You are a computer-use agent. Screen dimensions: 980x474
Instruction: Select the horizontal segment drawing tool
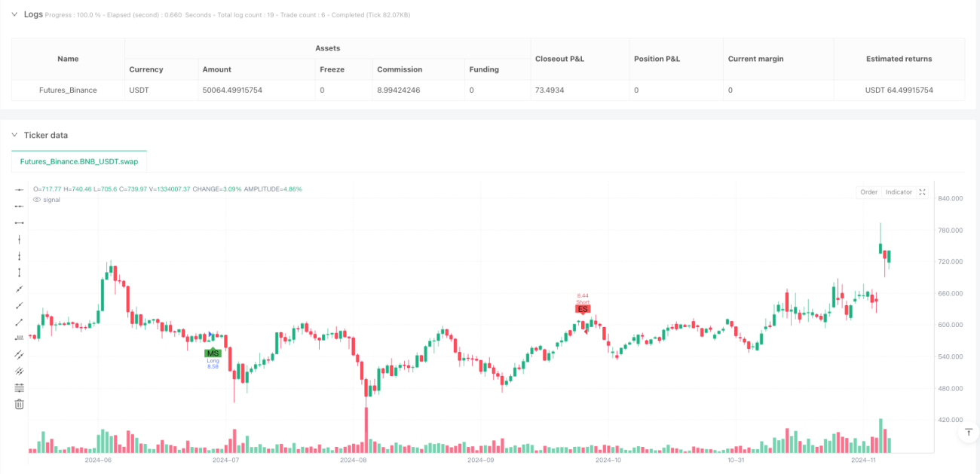click(20, 223)
